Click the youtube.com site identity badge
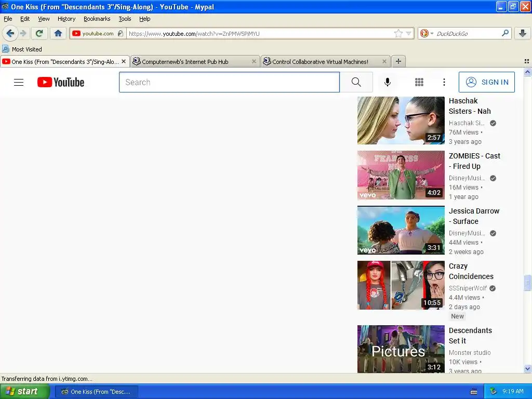The height and width of the screenshot is (399, 532). [97, 33]
